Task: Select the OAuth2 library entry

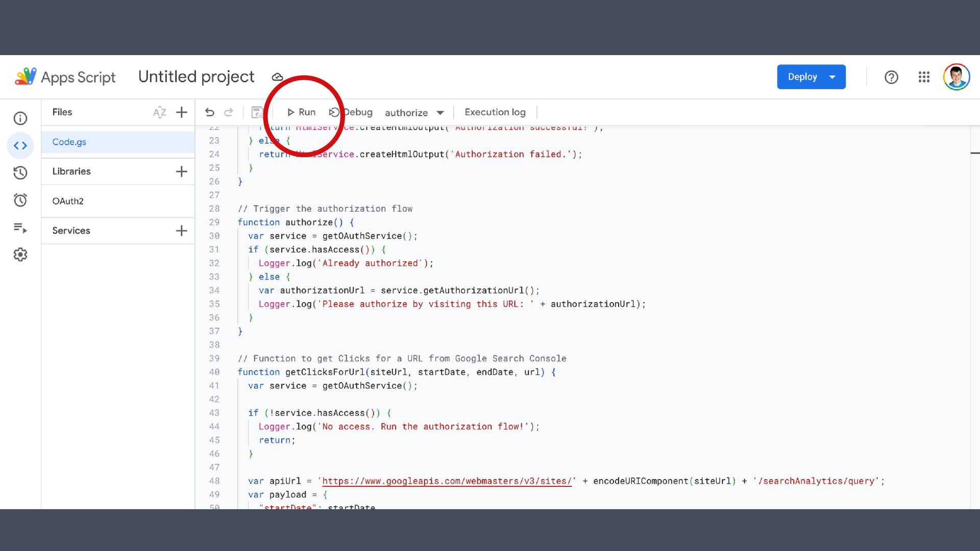Action: click(x=68, y=201)
